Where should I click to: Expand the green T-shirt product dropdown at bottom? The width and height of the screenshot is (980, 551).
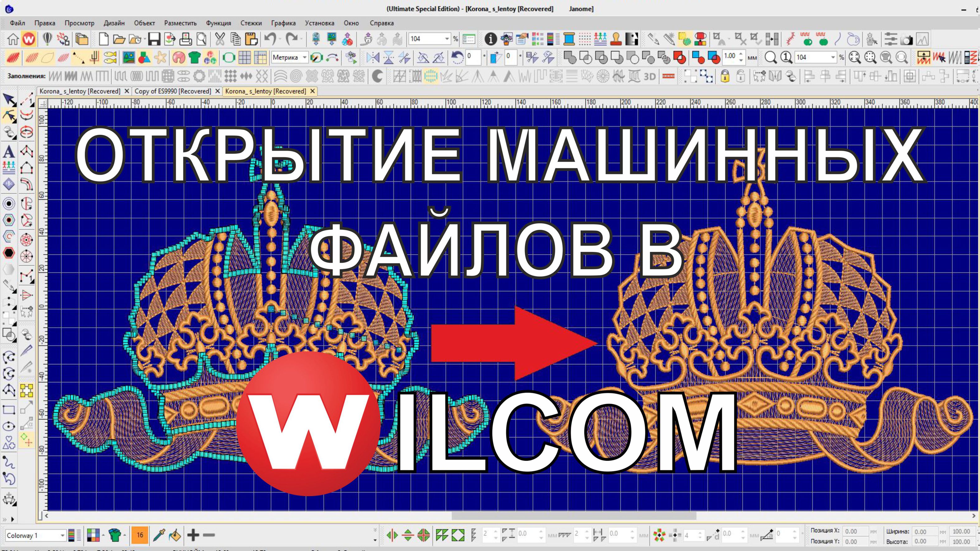click(124, 535)
